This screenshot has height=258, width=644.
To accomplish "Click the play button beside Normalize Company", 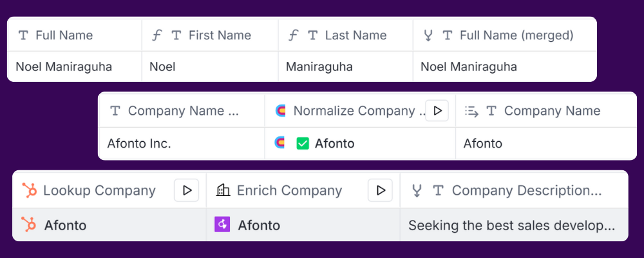I will click(x=437, y=111).
